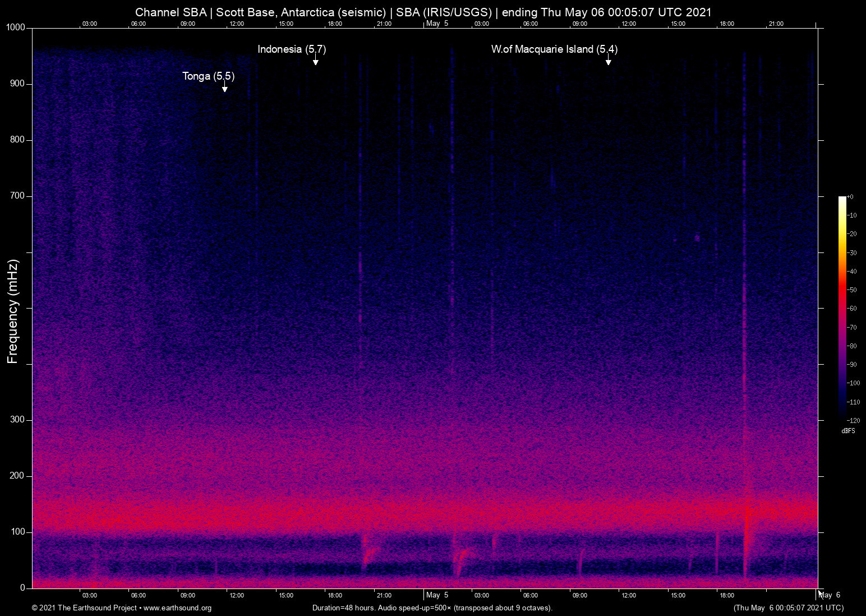
Task: Click the arrow under W.of Macquarie Island
Action: pos(608,61)
